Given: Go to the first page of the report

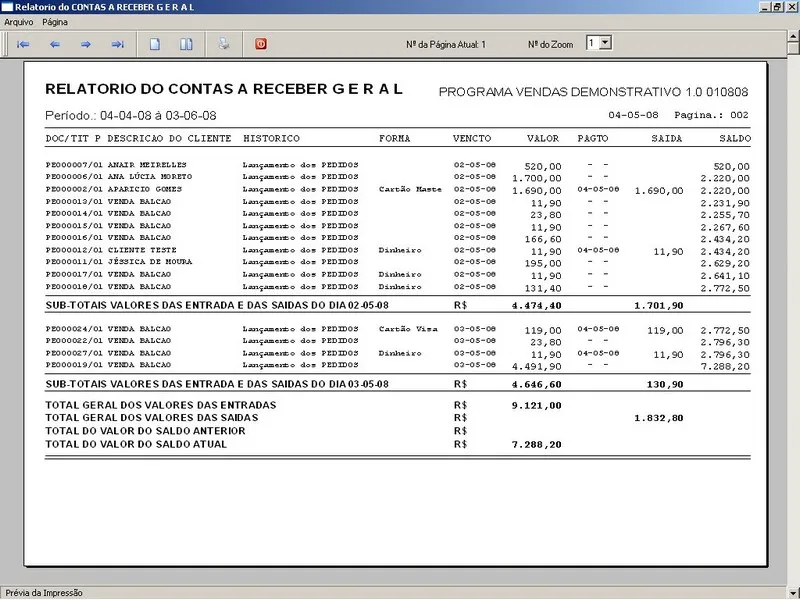Looking at the screenshot, I should (23, 44).
